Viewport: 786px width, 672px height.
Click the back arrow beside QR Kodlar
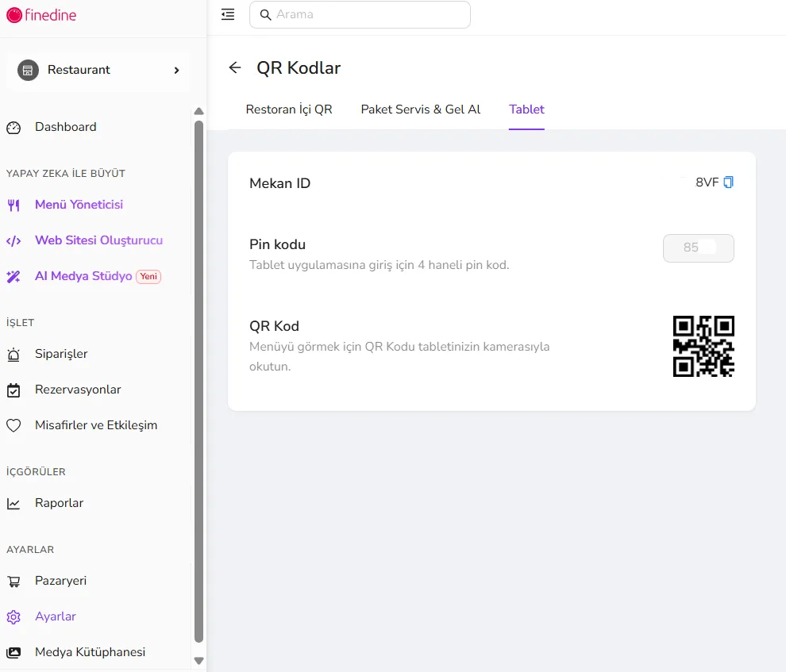coord(234,67)
